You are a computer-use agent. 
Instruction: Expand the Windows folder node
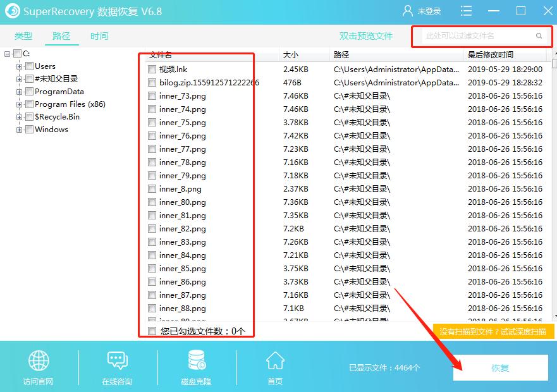tap(19, 130)
